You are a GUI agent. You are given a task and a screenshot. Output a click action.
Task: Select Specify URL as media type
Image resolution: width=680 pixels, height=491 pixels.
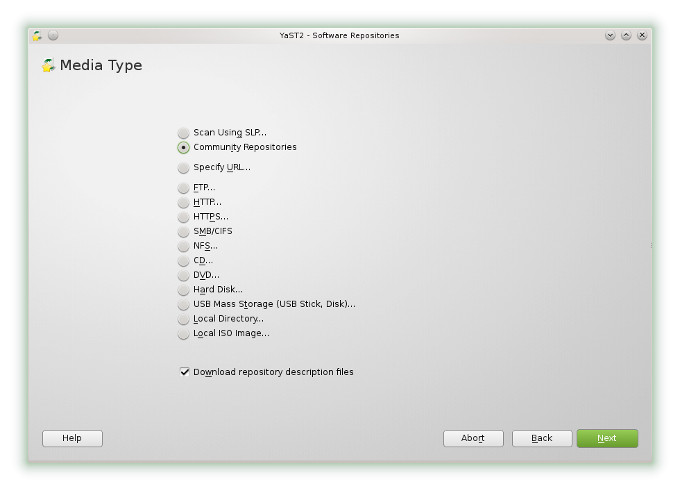(x=183, y=168)
